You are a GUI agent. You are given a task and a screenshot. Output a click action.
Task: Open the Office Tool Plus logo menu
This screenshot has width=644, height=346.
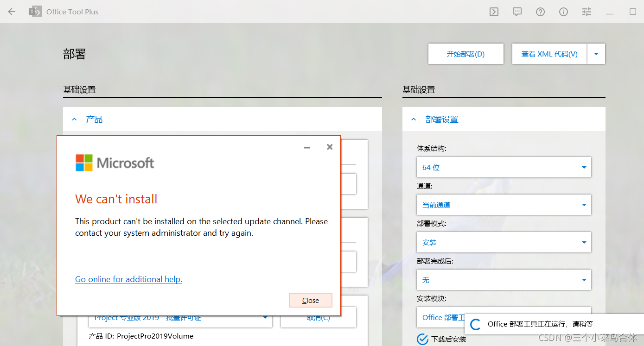tap(35, 12)
